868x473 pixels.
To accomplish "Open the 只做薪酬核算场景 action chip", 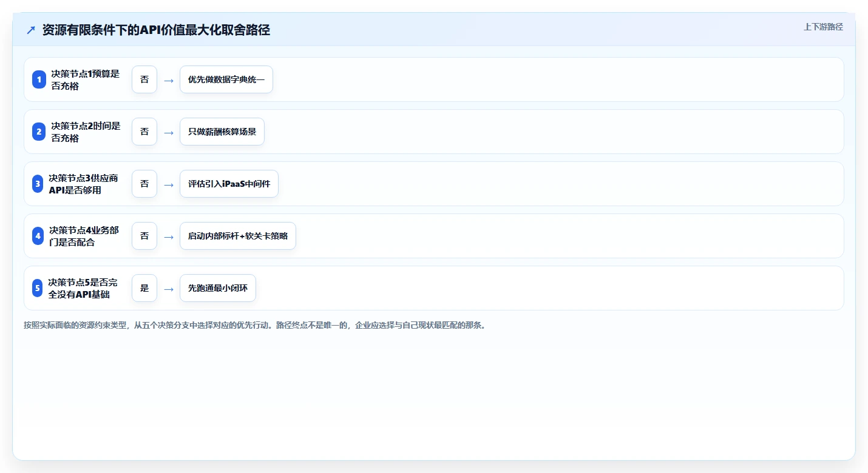I will [x=222, y=132].
